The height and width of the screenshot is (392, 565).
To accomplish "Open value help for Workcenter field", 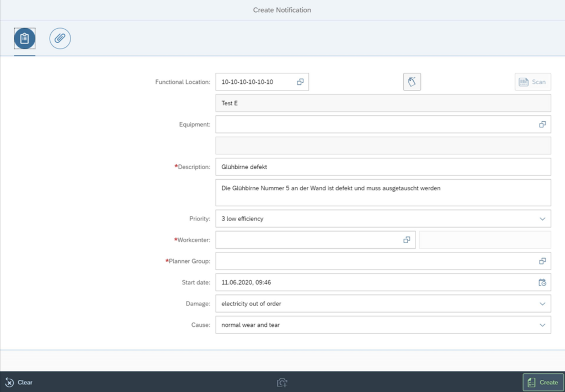I will 407,240.
